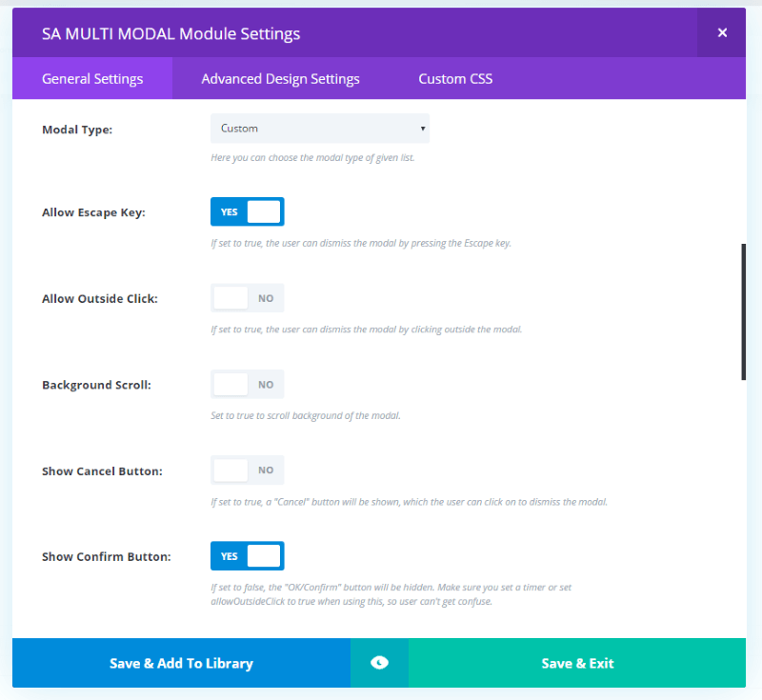Enable the Allow Outside Click toggle
Viewport: 762px width, 700px height.
(x=248, y=298)
